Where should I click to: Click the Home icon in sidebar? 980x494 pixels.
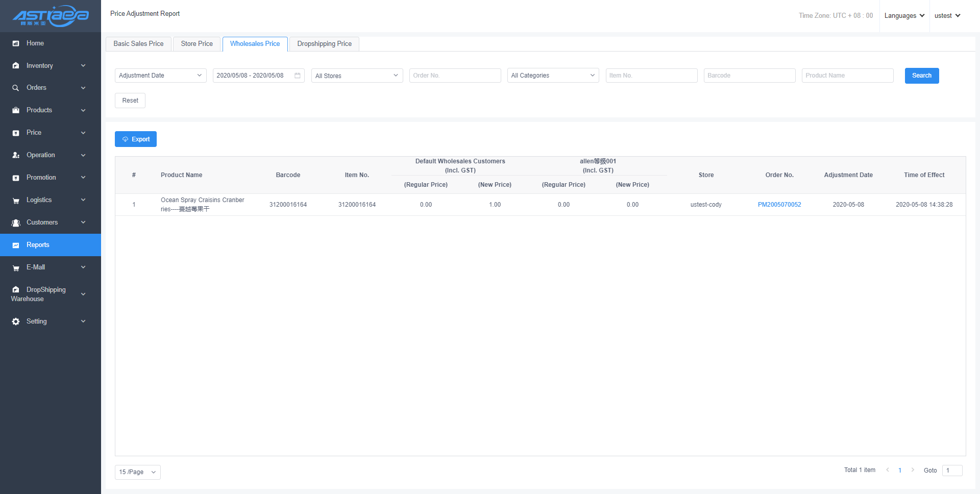16,43
